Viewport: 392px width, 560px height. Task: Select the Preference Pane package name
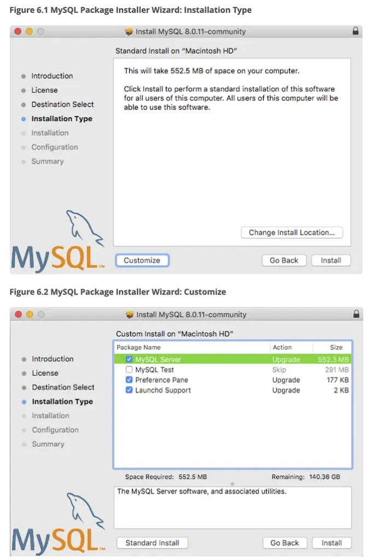pos(162,380)
